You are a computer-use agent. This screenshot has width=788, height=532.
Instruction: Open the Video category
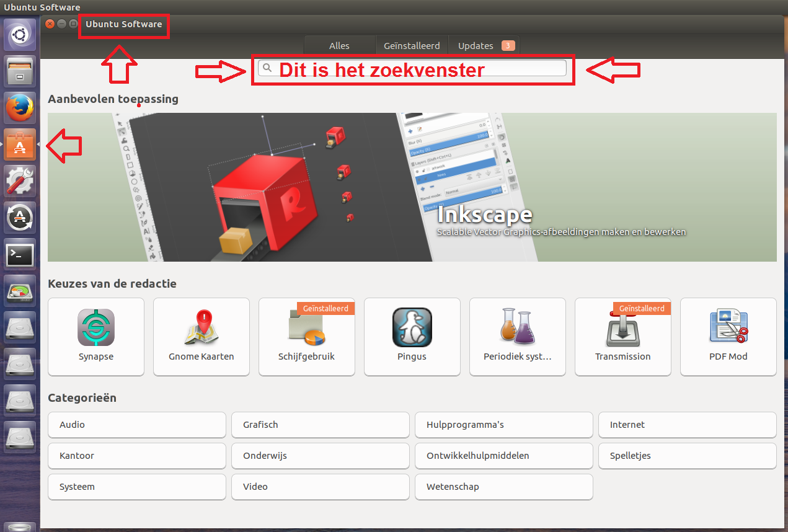[321, 487]
